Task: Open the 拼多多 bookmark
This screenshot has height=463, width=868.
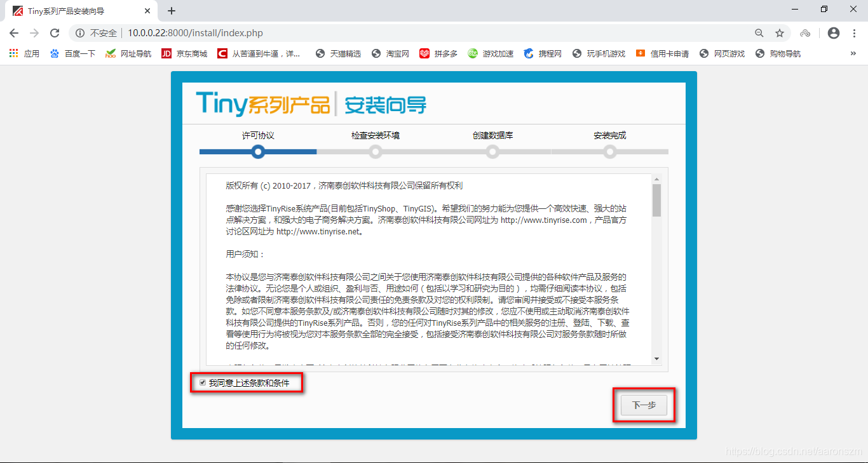Action: 438,54
